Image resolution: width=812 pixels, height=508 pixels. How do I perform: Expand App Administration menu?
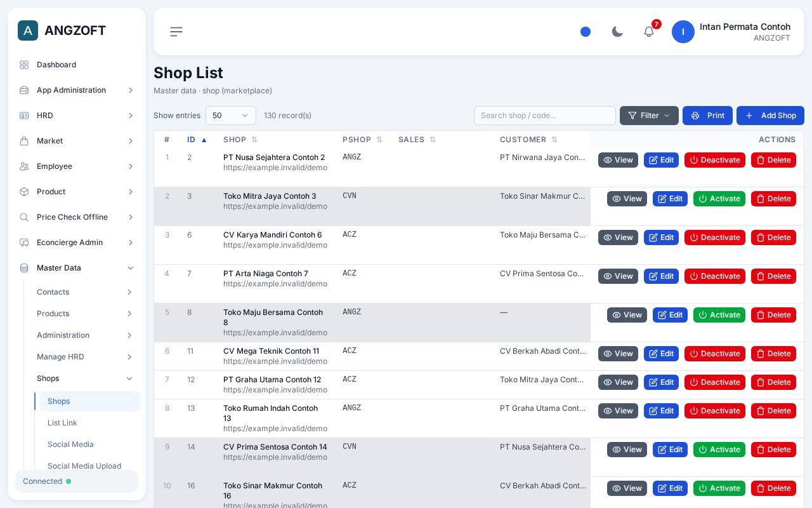click(x=77, y=90)
